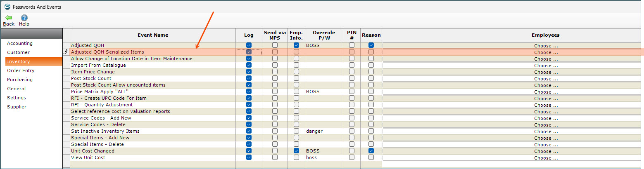The height and width of the screenshot is (169, 644).
Task: Click the green Back arrow icon
Action: coord(8,18)
